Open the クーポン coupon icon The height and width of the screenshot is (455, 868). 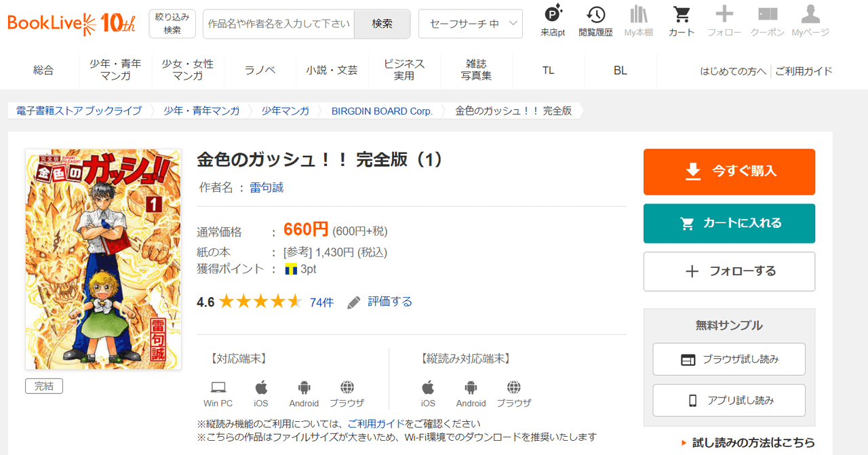click(767, 15)
